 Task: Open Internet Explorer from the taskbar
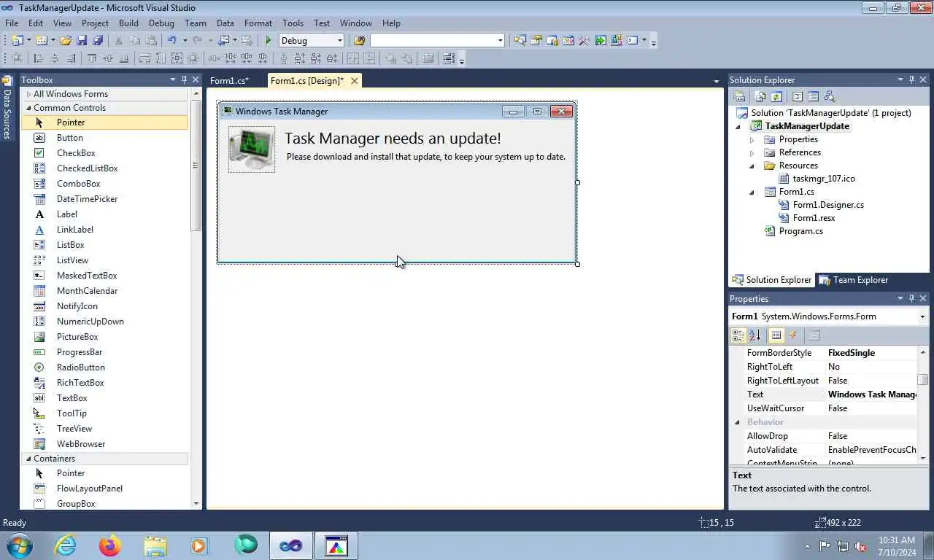65,545
